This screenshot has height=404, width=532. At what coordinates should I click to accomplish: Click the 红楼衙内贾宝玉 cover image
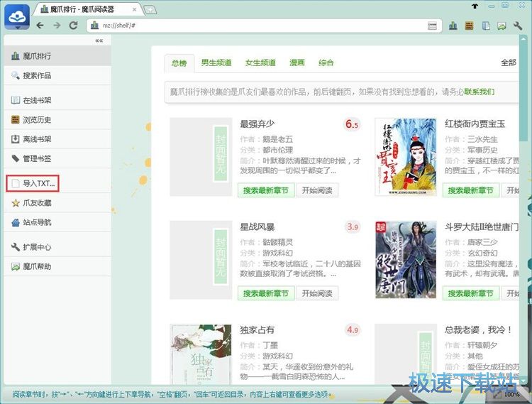click(406, 157)
